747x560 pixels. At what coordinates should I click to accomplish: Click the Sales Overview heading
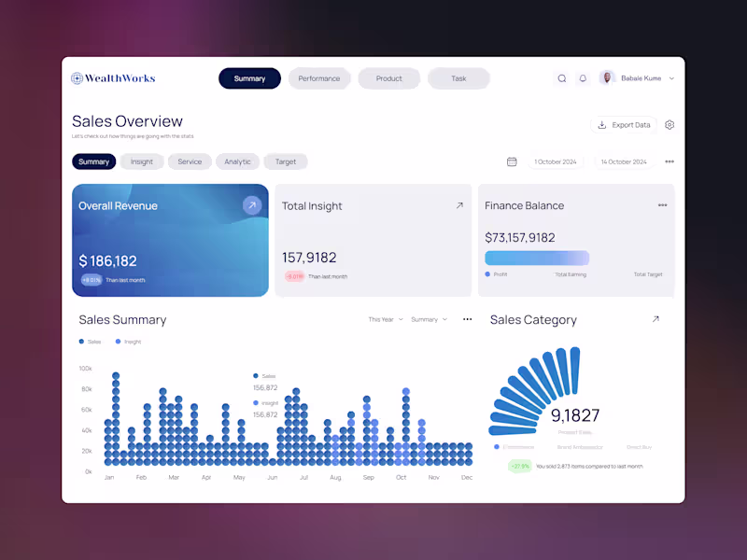[x=127, y=121]
